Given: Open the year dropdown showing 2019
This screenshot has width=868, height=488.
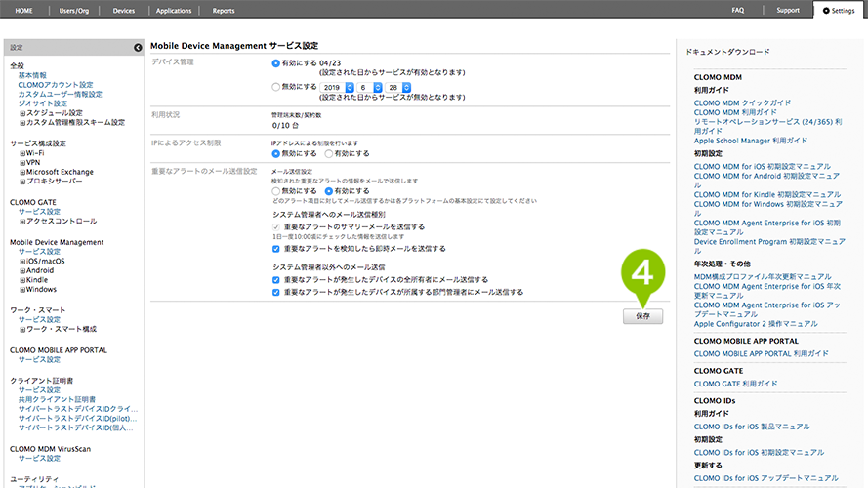Looking at the screenshot, I should pos(337,88).
